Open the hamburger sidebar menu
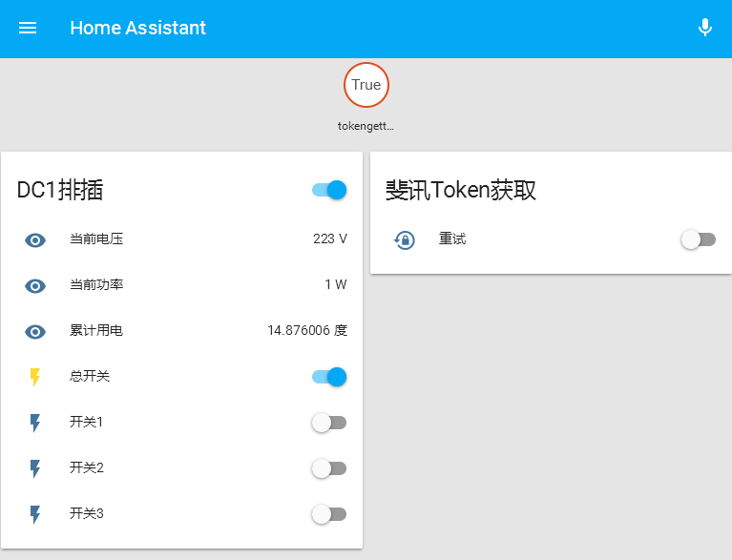 coord(28,28)
